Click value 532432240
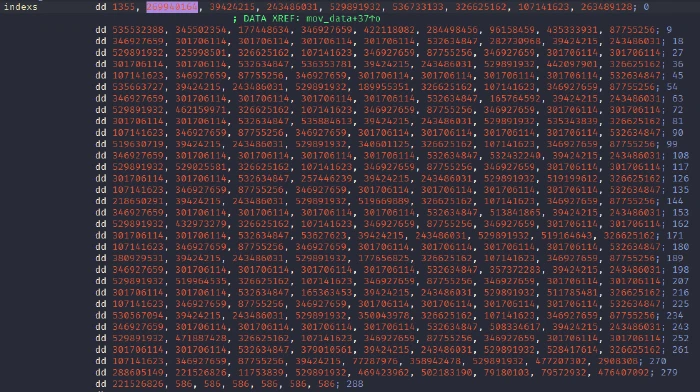Viewport: 700px width, 392px height. [515, 156]
